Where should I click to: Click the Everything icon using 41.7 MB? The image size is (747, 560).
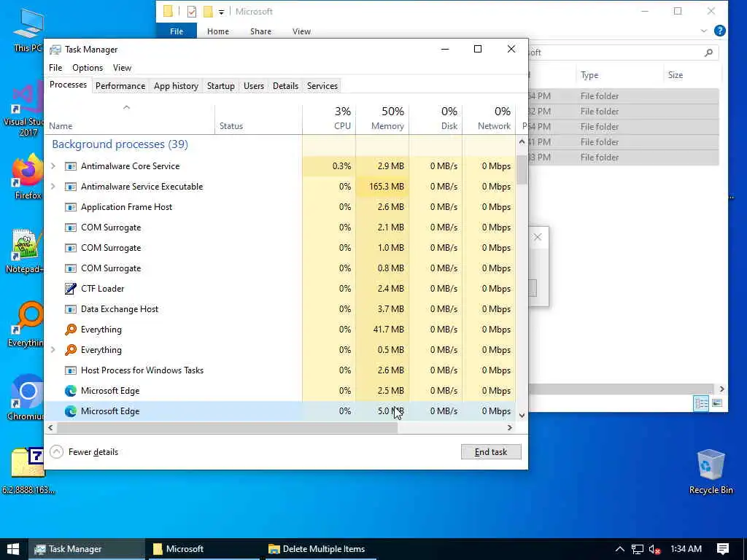[x=71, y=330]
